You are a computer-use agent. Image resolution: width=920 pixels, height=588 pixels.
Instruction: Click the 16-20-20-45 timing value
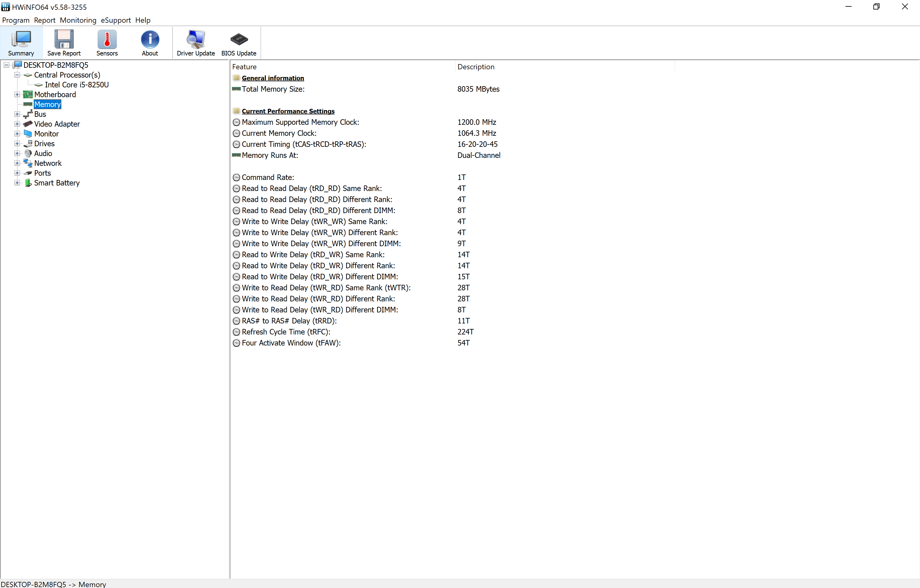click(x=477, y=144)
